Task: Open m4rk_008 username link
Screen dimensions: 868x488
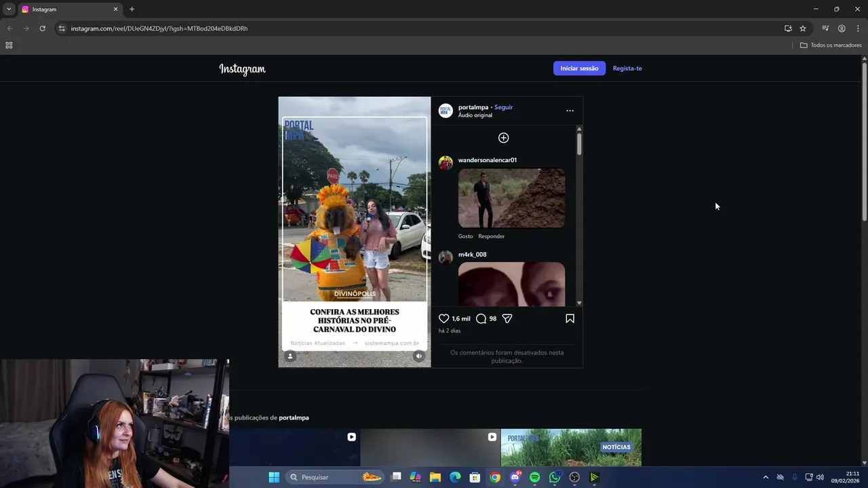Action: (x=473, y=255)
